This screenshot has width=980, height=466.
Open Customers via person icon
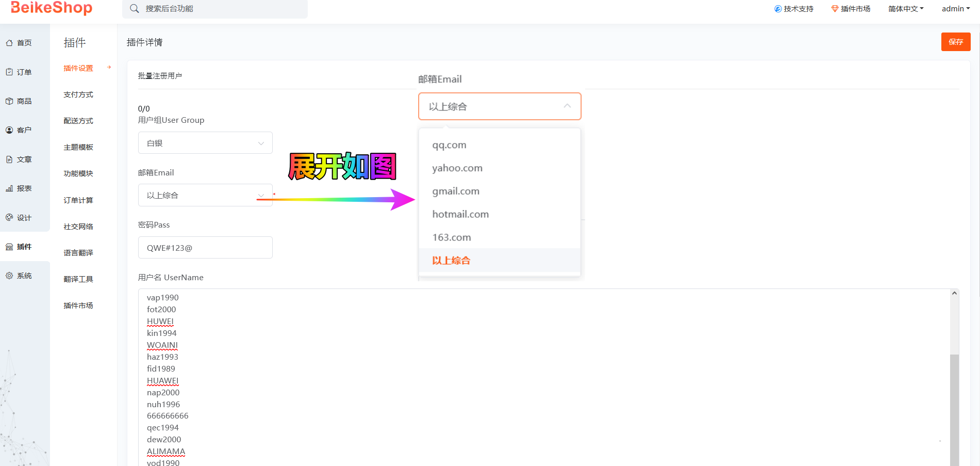[x=9, y=130]
